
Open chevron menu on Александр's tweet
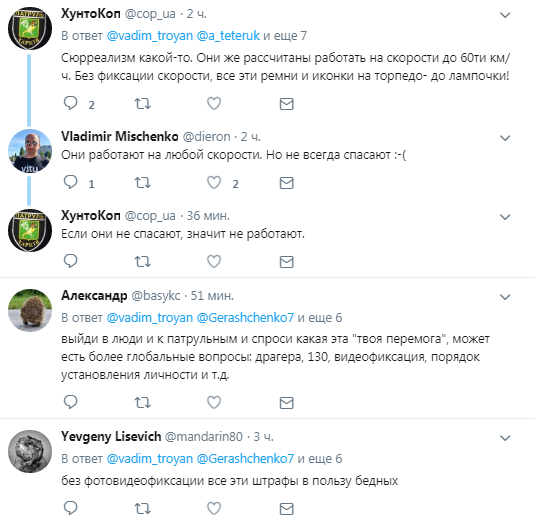point(505,297)
